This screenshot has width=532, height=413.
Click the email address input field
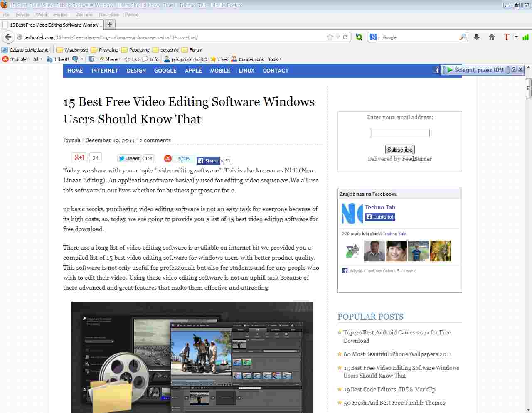click(x=399, y=133)
